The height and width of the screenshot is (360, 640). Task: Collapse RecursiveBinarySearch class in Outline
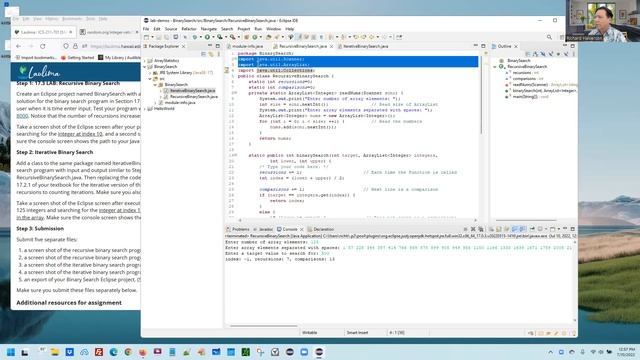[x=495, y=67]
